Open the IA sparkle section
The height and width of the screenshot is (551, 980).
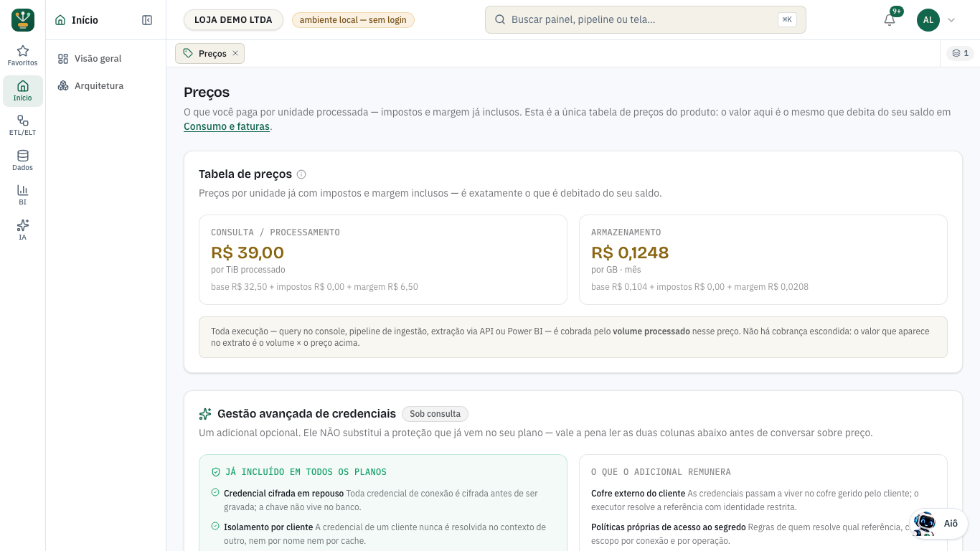pyautogui.click(x=23, y=230)
